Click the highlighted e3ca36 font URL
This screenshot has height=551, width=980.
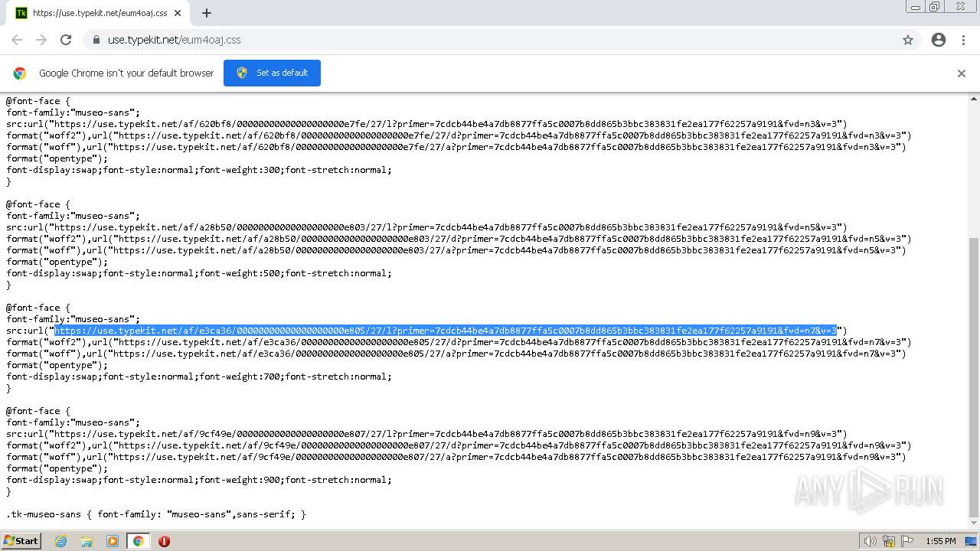[x=446, y=331]
